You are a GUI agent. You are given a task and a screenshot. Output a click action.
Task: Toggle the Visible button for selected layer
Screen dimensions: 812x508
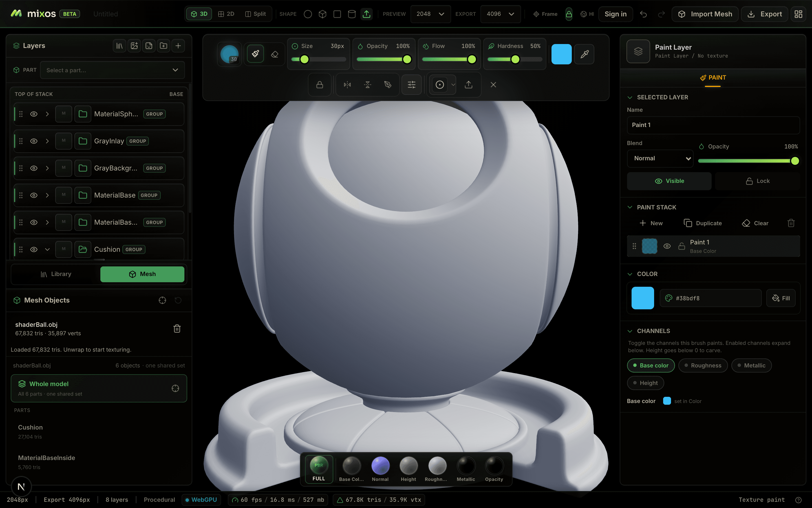pyautogui.click(x=669, y=181)
